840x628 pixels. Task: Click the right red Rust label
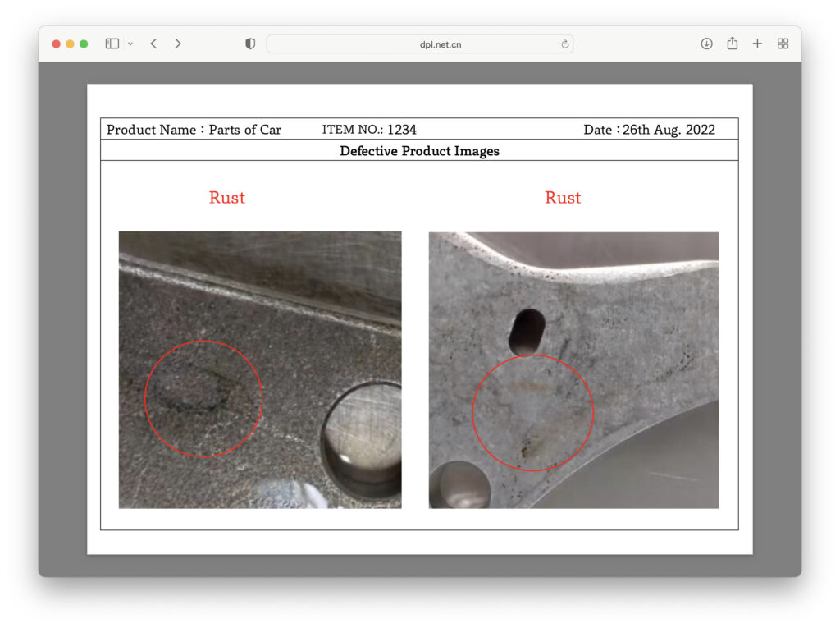pos(563,198)
